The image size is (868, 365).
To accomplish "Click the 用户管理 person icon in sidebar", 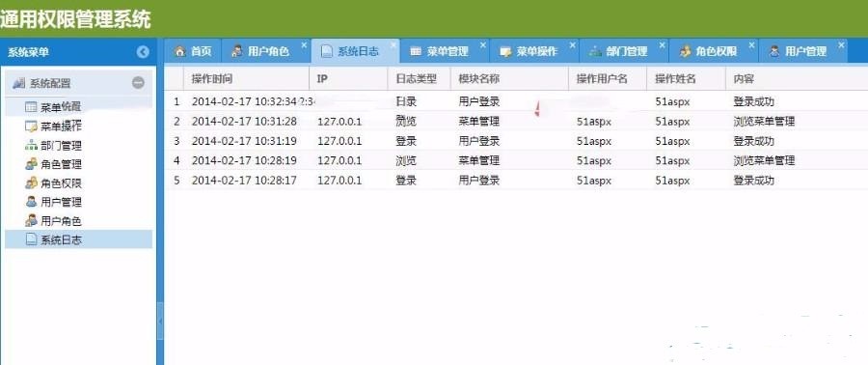I will [31, 202].
